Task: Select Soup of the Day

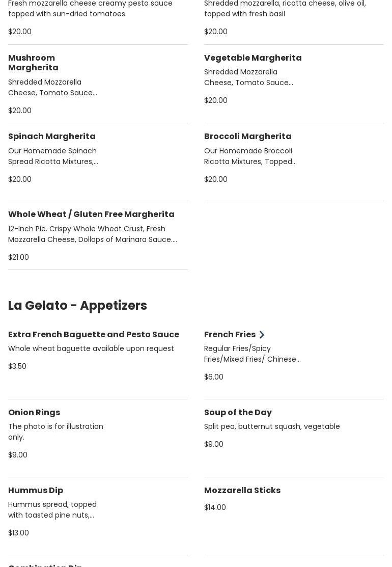Action: (x=238, y=413)
